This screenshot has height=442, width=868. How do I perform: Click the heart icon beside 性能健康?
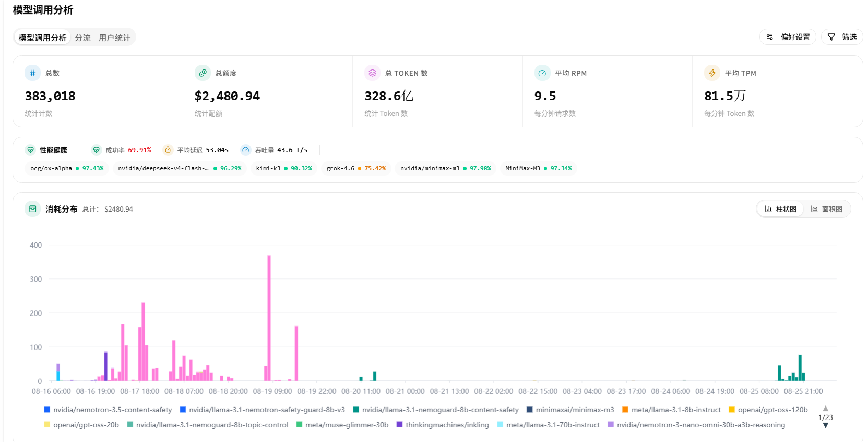(x=31, y=150)
